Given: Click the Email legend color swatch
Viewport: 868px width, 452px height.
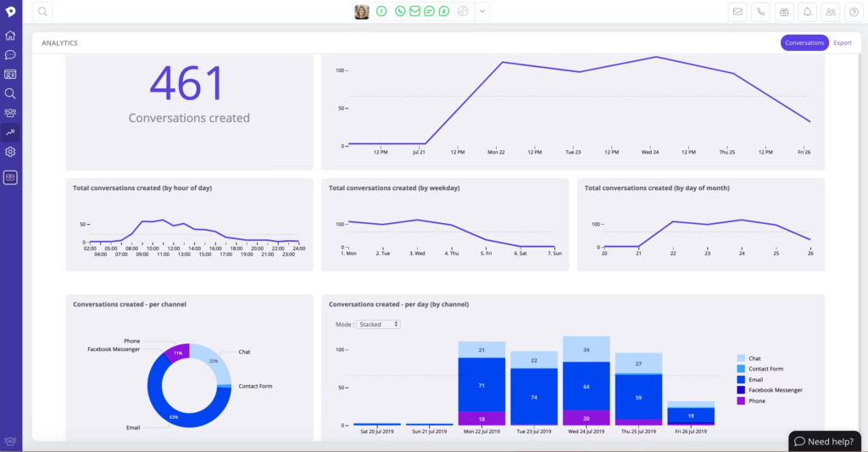Looking at the screenshot, I should pyautogui.click(x=742, y=380).
